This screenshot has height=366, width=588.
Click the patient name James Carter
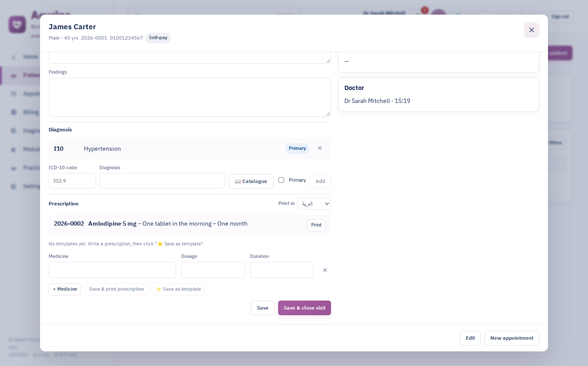tap(72, 27)
